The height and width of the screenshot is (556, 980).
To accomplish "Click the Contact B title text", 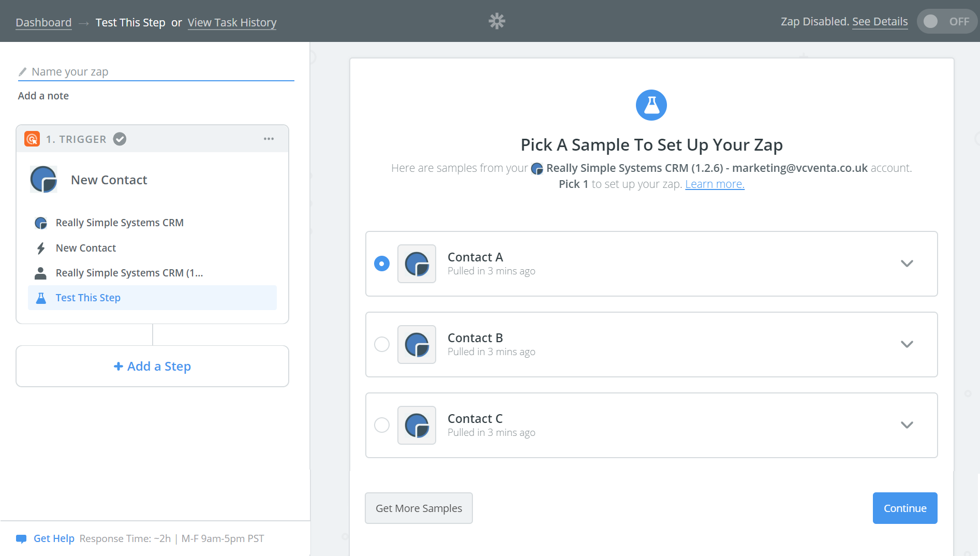I will coord(475,338).
